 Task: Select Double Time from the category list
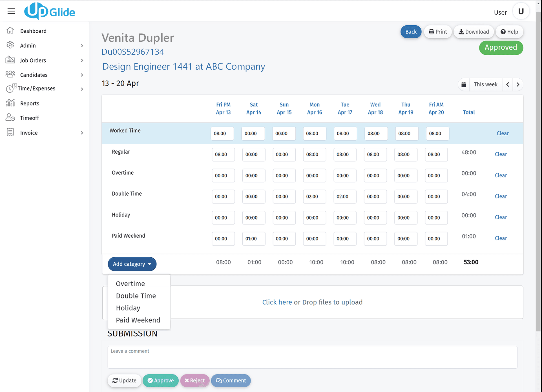136,296
